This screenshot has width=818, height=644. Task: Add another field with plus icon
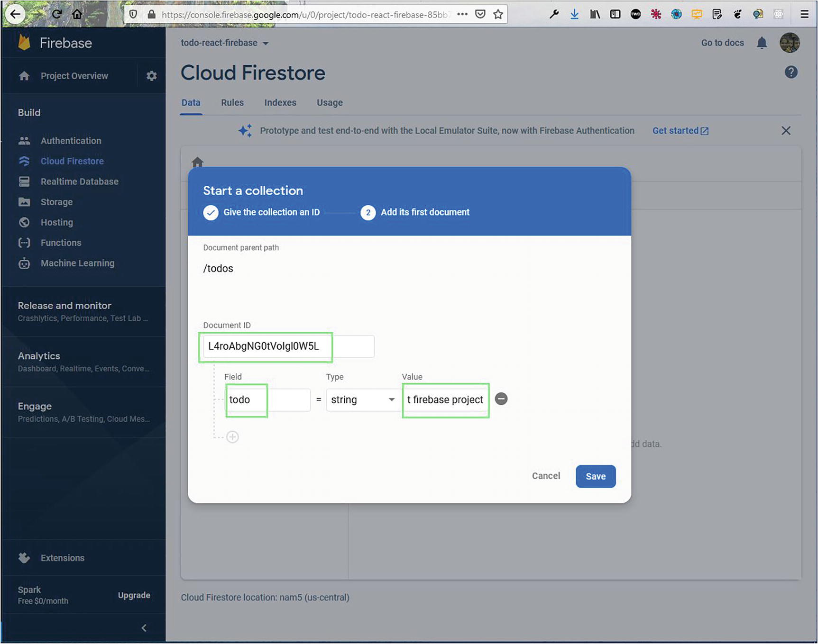coord(232,437)
